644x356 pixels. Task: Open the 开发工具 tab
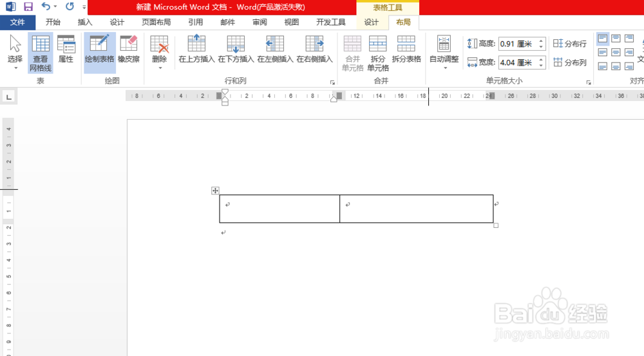(x=330, y=22)
